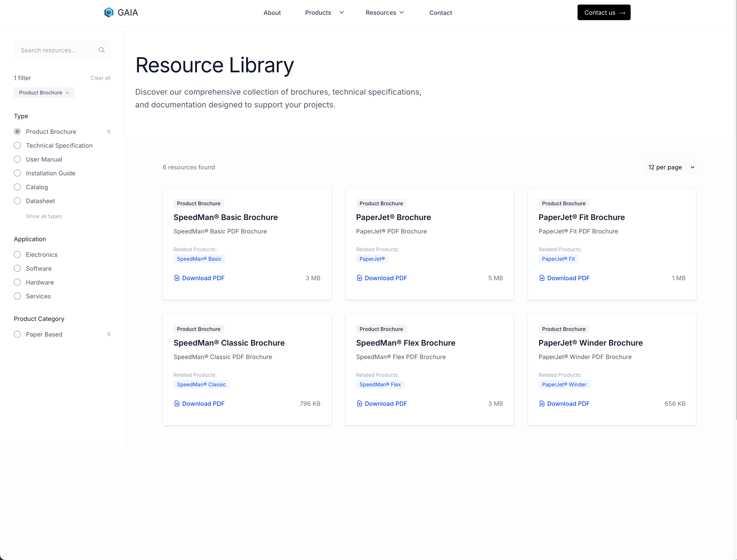Change the 12 per page dropdown
This screenshot has height=560, width=737.
pyautogui.click(x=669, y=167)
